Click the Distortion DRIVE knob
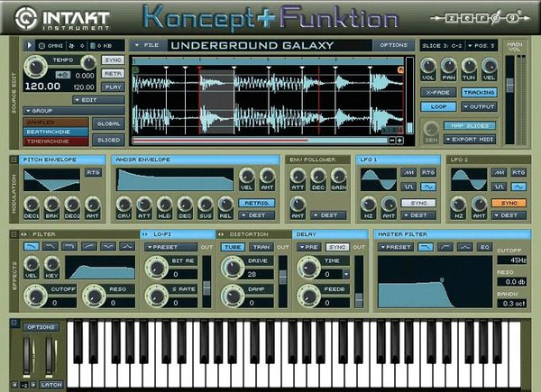541x392 pixels. point(234,269)
